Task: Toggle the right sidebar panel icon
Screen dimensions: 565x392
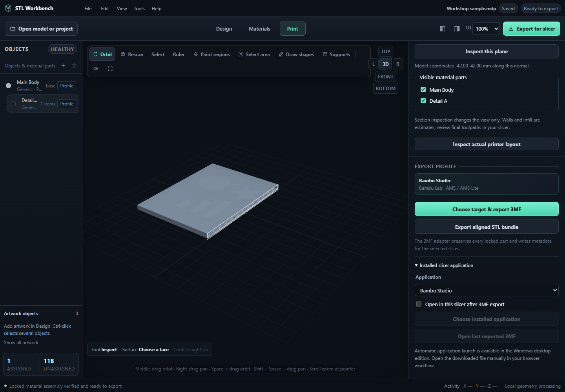Action: tap(457, 29)
